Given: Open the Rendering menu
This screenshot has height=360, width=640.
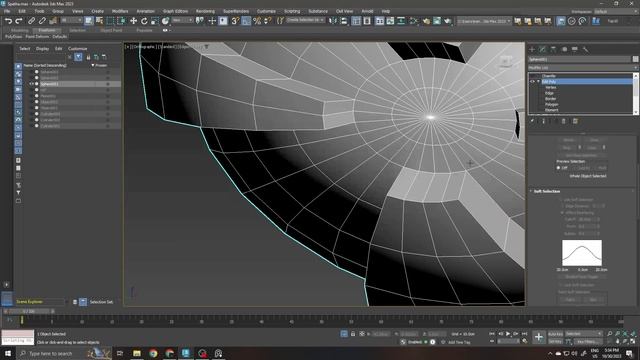Looking at the screenshot, I should coord(205,11).
